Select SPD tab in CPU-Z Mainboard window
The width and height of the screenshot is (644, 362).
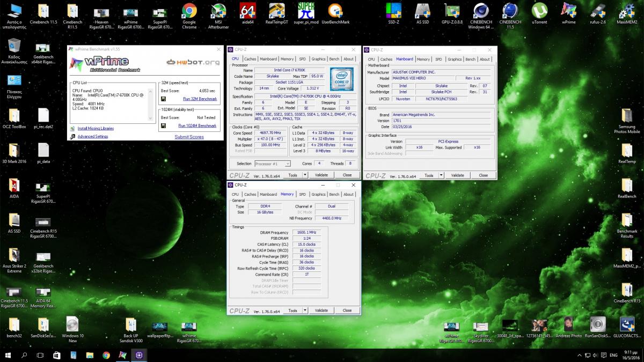click(x=438, y=59)
